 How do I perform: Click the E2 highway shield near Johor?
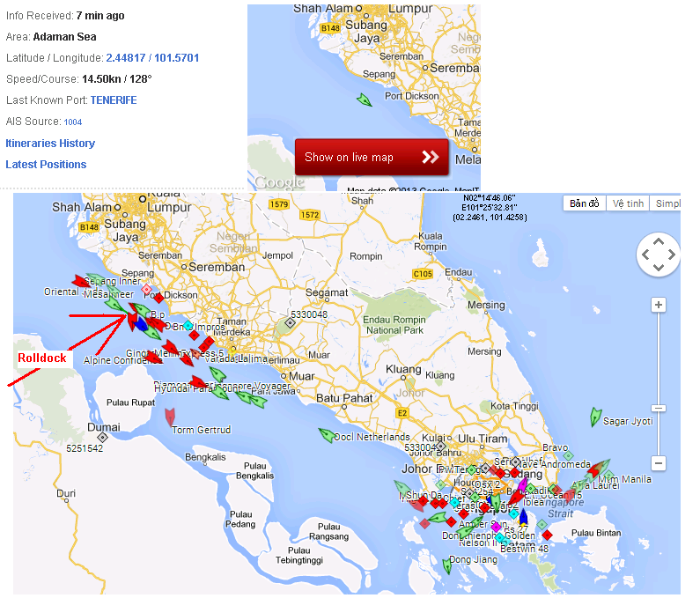(x=402, y=413)
